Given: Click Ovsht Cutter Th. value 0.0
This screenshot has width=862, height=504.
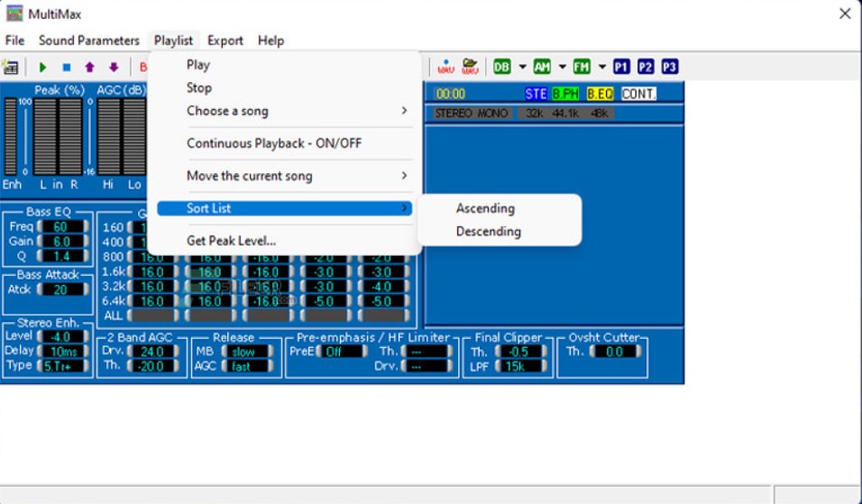Looking at the screenshot, I should [615, 352].
